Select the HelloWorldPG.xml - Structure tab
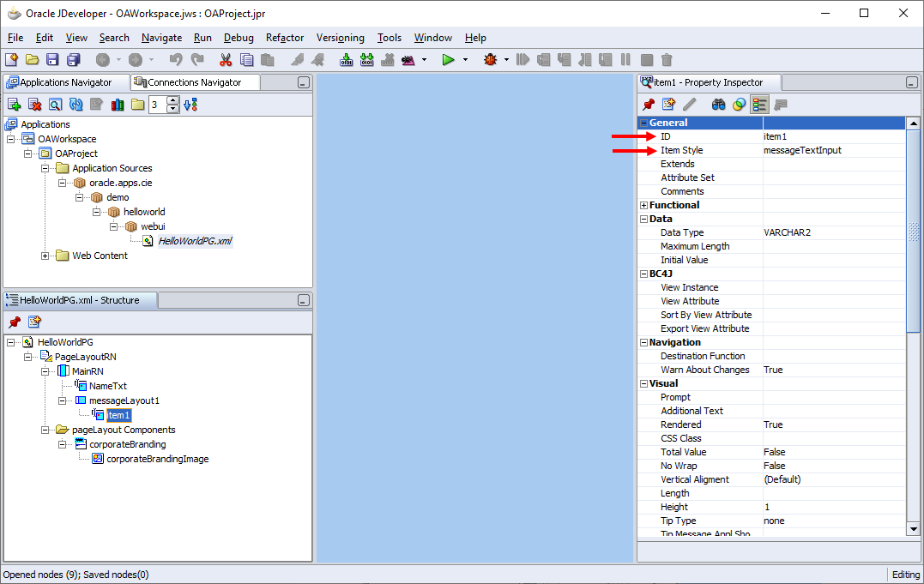This screenshot has width=924, height=584. (80, 300)
